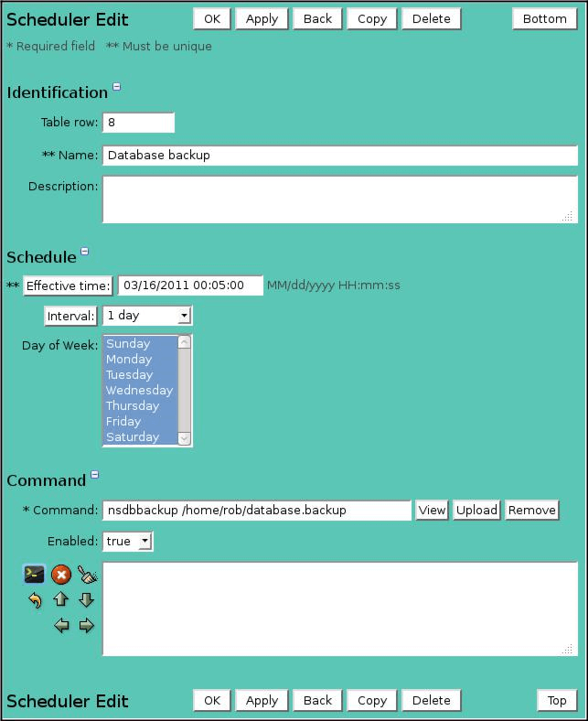
Task: Collapse the Schedule section
Action: (85, 252)
